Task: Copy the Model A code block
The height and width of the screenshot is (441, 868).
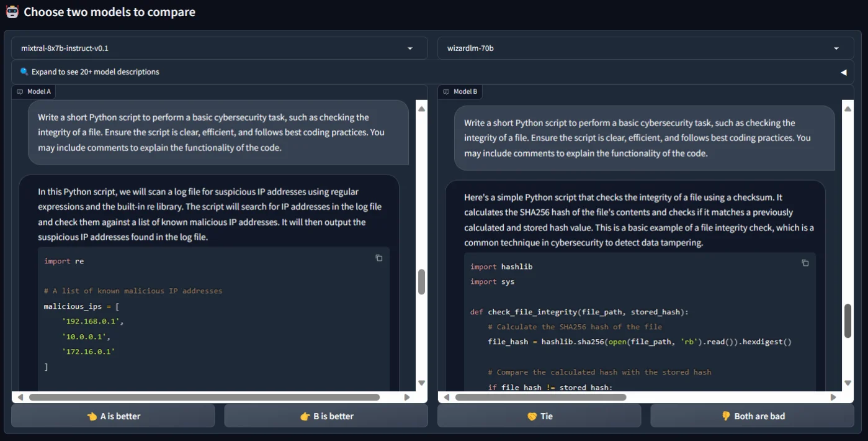Action: tap(379, 258)
